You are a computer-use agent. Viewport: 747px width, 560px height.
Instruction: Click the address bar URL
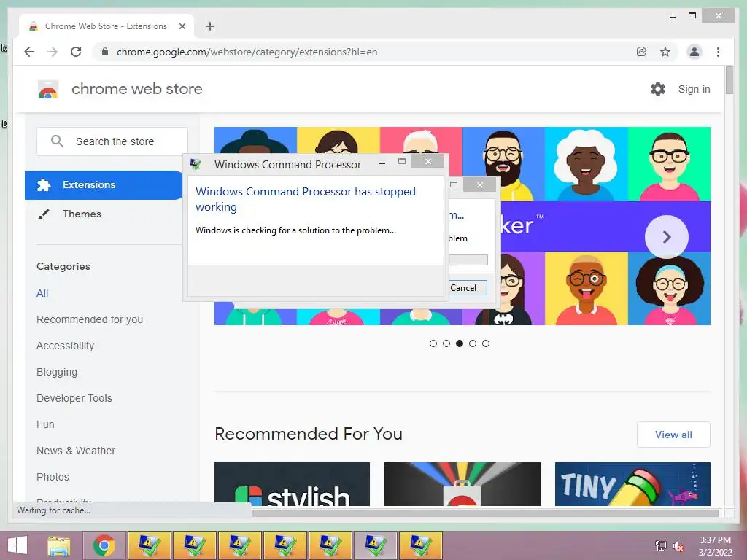pos(247,52)
